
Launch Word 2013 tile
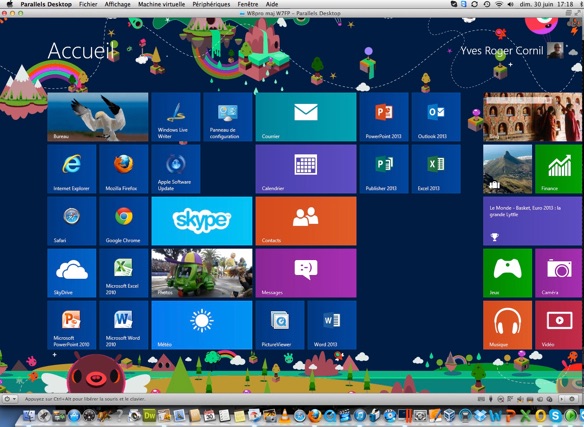pyautogui.click(x=332, y=325)
